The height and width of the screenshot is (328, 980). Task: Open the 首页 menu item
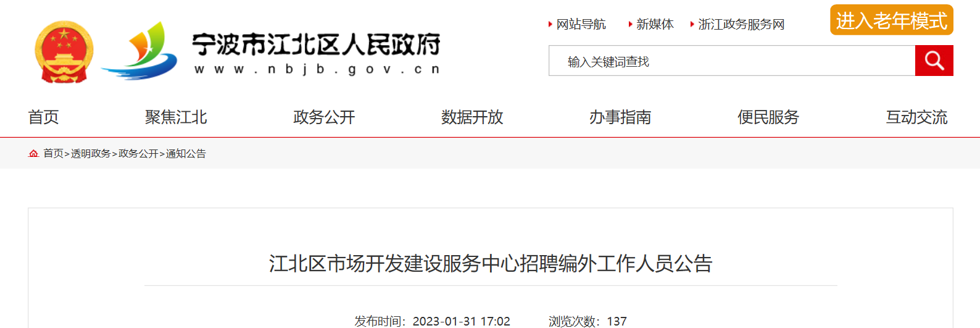[44, 117]
